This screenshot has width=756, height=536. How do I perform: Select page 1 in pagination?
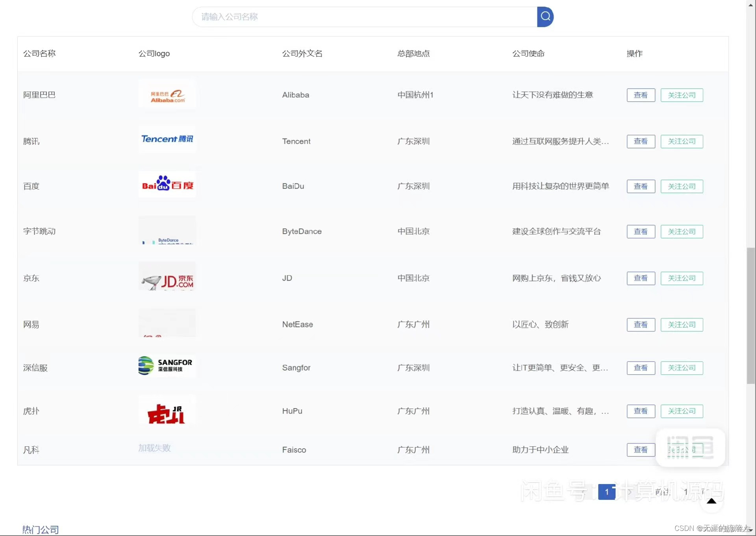(606, 492)
